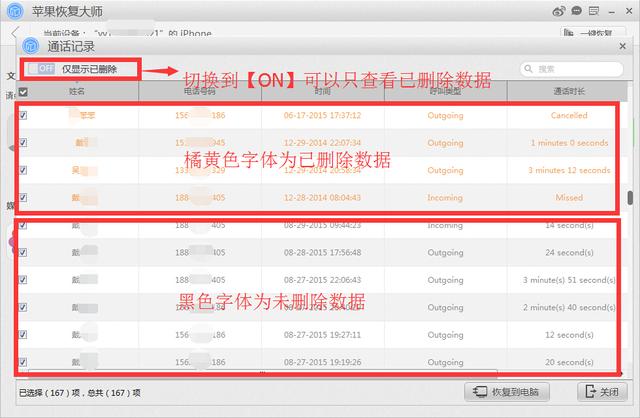Viewport: 640px width, 418px height.
Task: Uncheck row dated 08-27-2015 19:19:26
Action: tap(23, 362)
